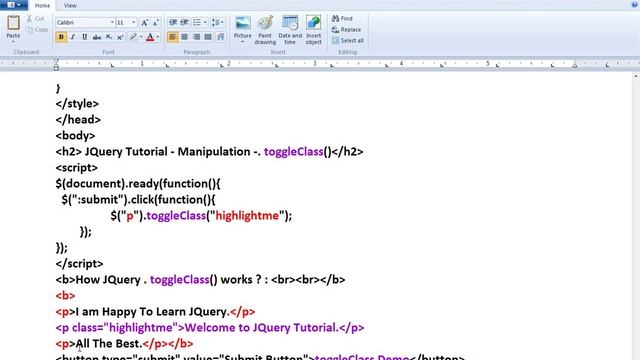The height and width of the screenshot is (360, 640).
Task: Justify the text
Action: point(208,37)
